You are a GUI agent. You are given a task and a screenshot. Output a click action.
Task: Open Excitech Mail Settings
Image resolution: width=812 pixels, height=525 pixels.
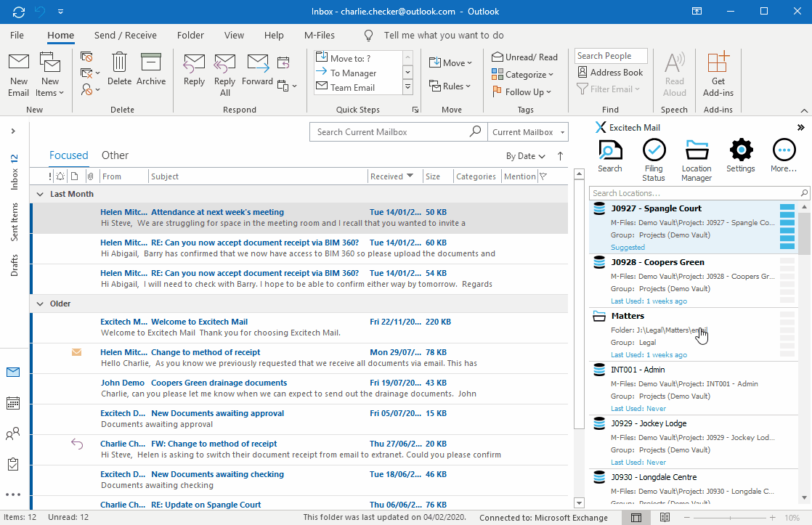point(741,156)
